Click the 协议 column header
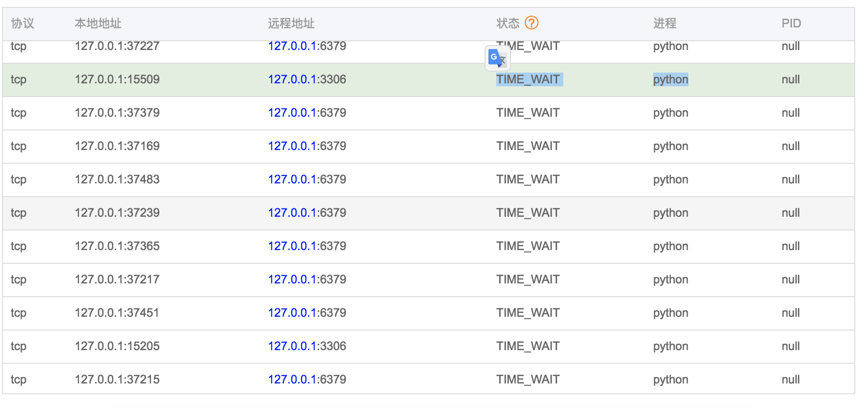Image resolution: width=868 pixels, height=408 pixels. (x=23, y=23)
